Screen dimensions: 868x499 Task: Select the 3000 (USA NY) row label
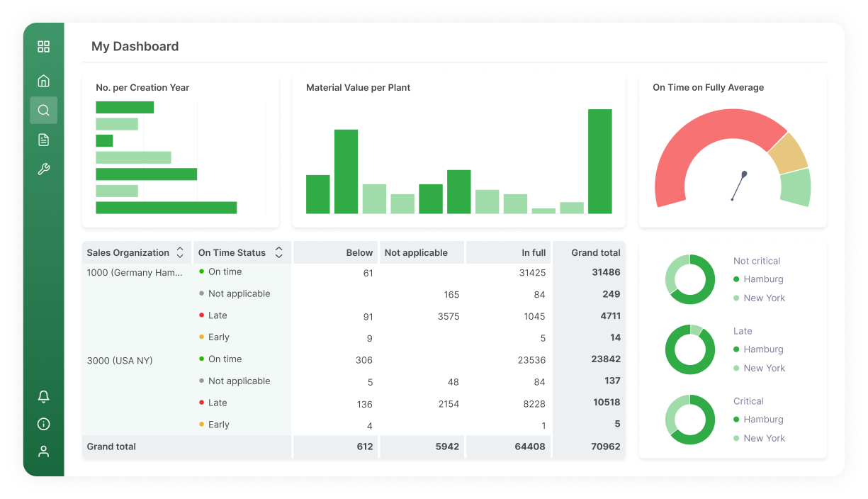[x=120, y=360]
